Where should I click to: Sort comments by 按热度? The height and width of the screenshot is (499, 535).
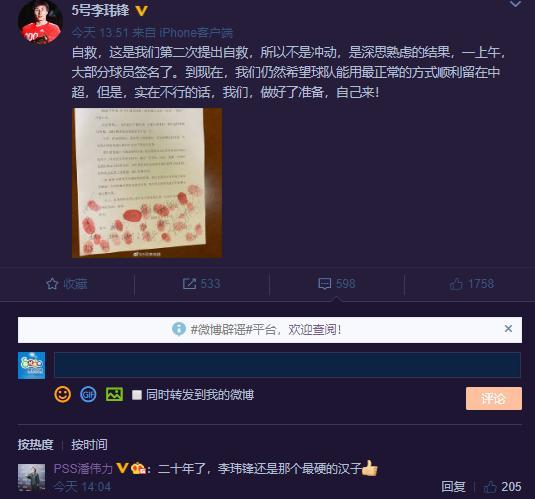pos(35,444)
